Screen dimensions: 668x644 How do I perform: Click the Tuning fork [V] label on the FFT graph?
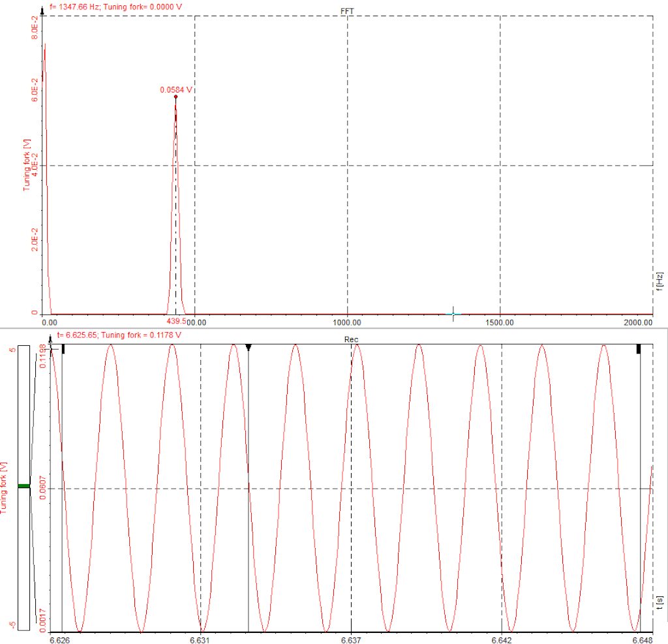27,165
